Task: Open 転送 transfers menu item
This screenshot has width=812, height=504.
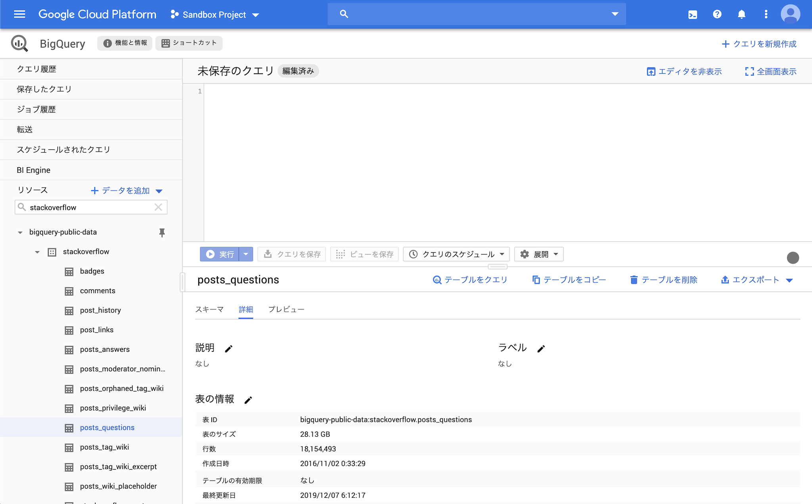Action: coord(91,130)
